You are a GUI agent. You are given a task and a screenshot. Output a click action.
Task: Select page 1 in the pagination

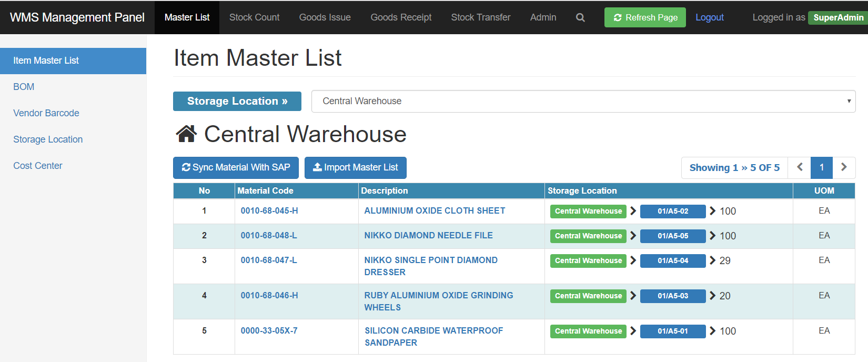[x=822, y=167]
